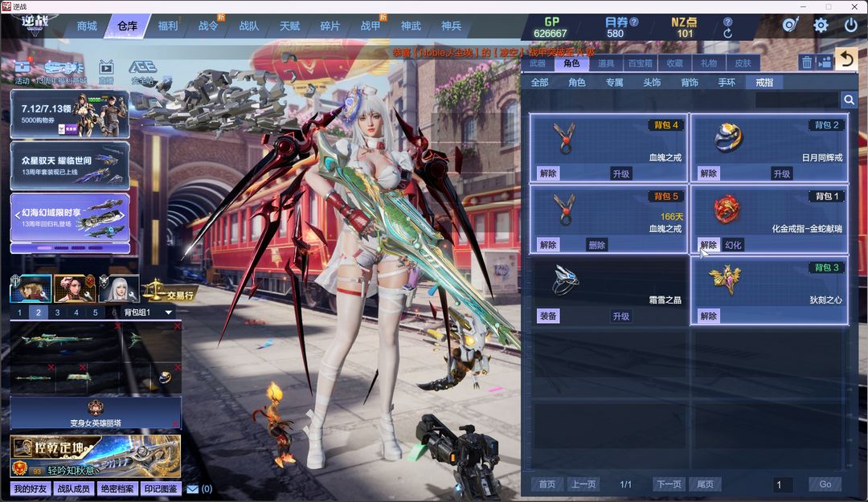The image size is (868, 502).
Task: Switch to loadout slot 5
Action: (95, 312)
